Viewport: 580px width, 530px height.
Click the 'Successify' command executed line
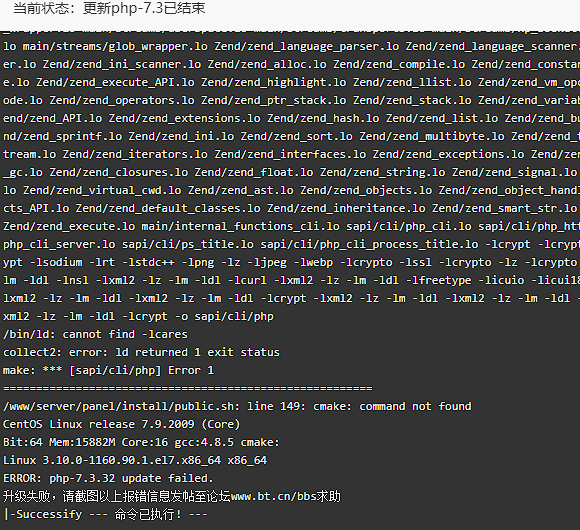coord(105,514)
